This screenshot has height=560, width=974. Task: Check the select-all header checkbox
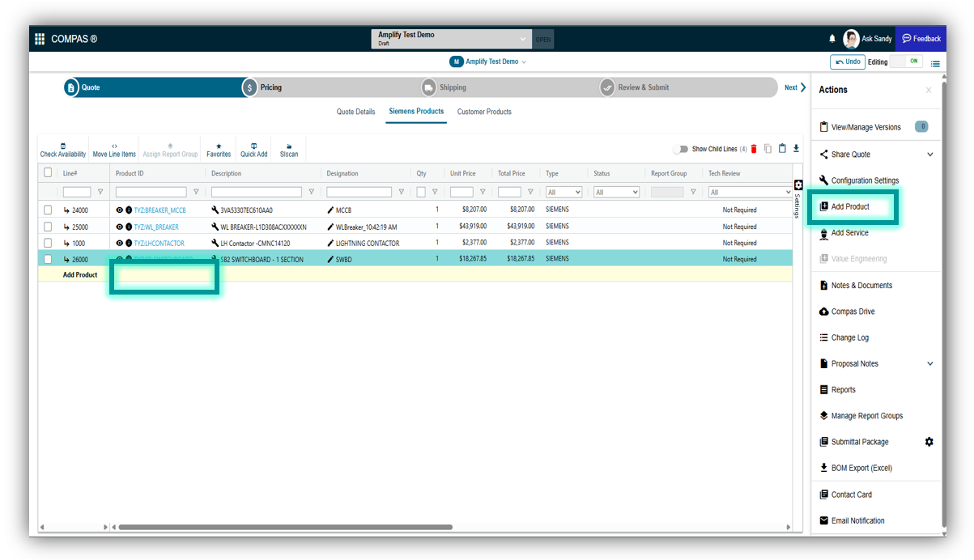pos(48,172)
